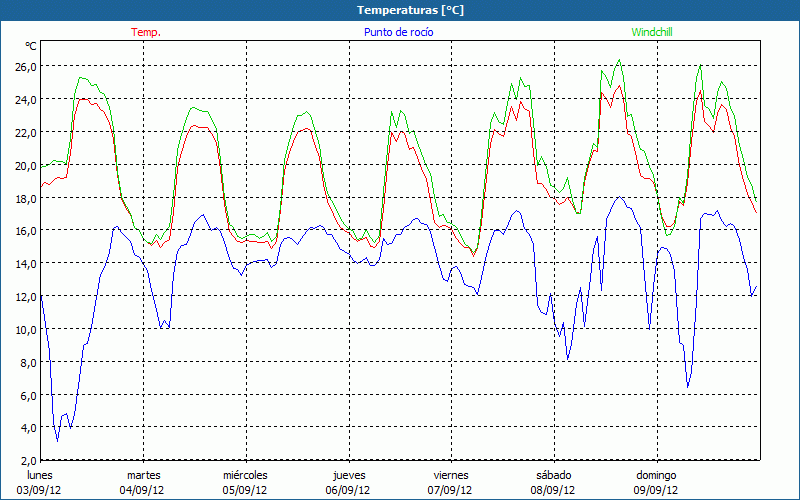Select the miércoles day label
Image resolution: width=800 pixels, height=500 pixels.
(245, 475)
